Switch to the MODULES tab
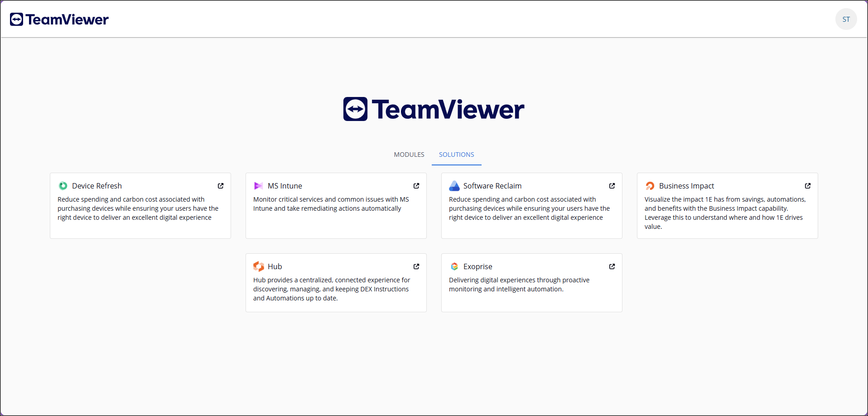 (409, 155)
